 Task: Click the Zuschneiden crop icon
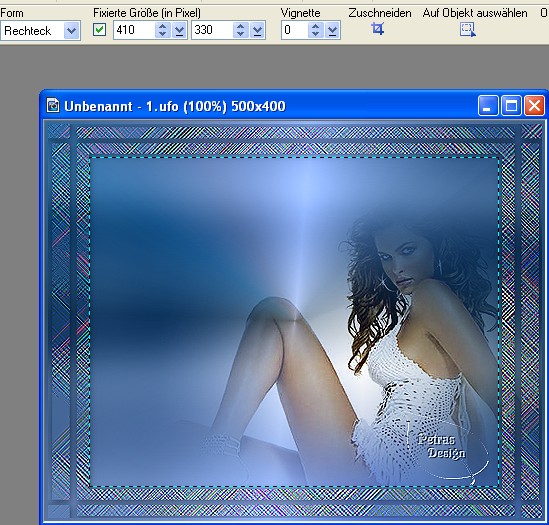(x=377, y=29)
